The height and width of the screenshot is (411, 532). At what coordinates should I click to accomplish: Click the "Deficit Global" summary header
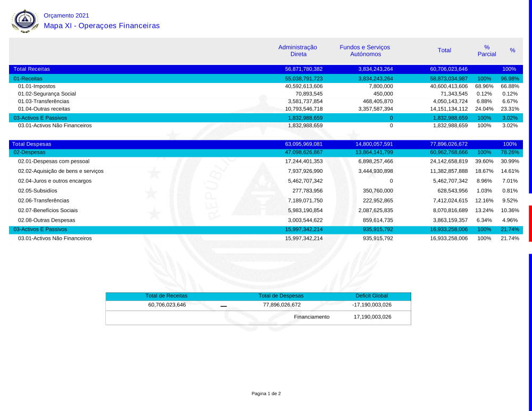point(372,296)
